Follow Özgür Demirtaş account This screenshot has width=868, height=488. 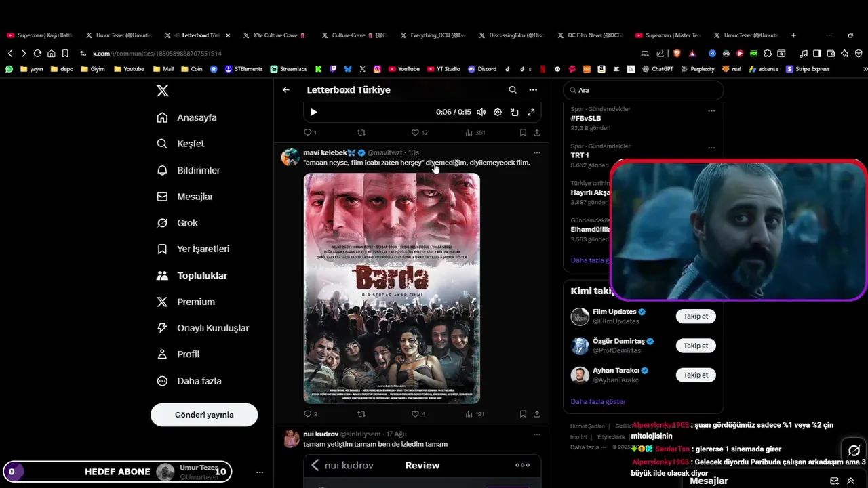[x=696, y=346]
